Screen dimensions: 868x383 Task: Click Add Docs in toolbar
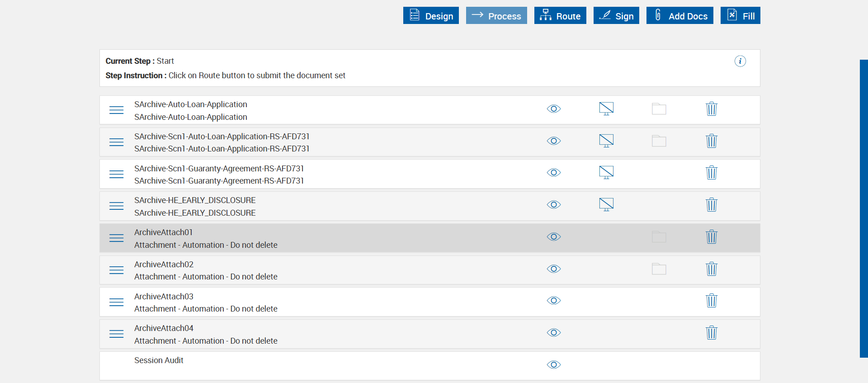[x=679, y=16]
